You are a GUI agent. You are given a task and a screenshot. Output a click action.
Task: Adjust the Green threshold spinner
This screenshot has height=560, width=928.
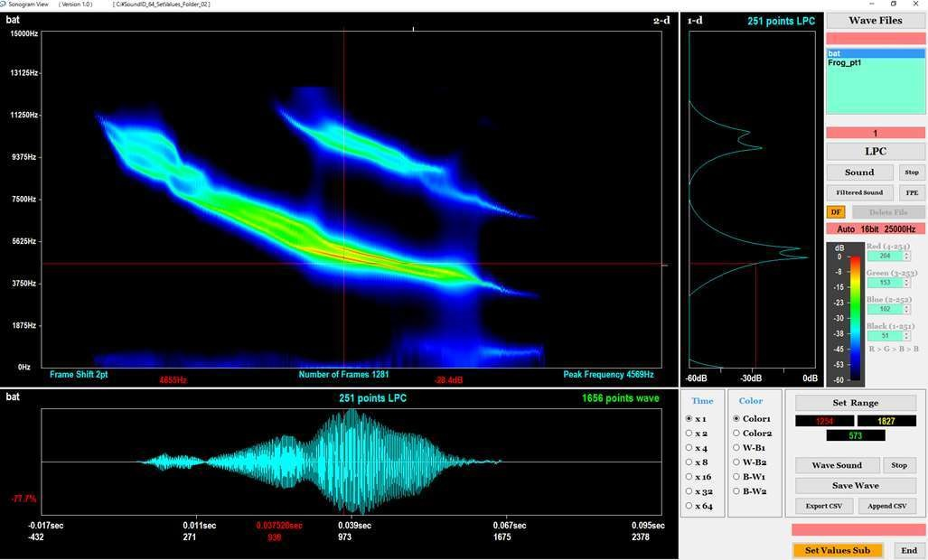click(x=886, y=283)
